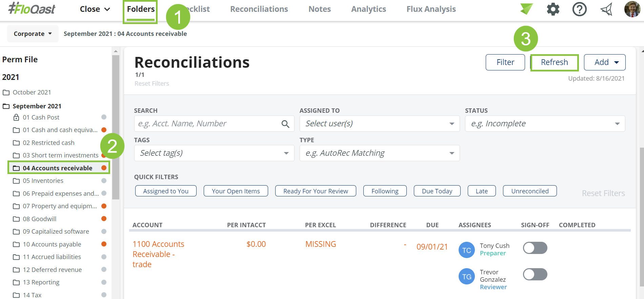Click Trevor Gonzalez's TG avatar icon
The width and height of the screenshot is (644, 299).
point(466,276)
